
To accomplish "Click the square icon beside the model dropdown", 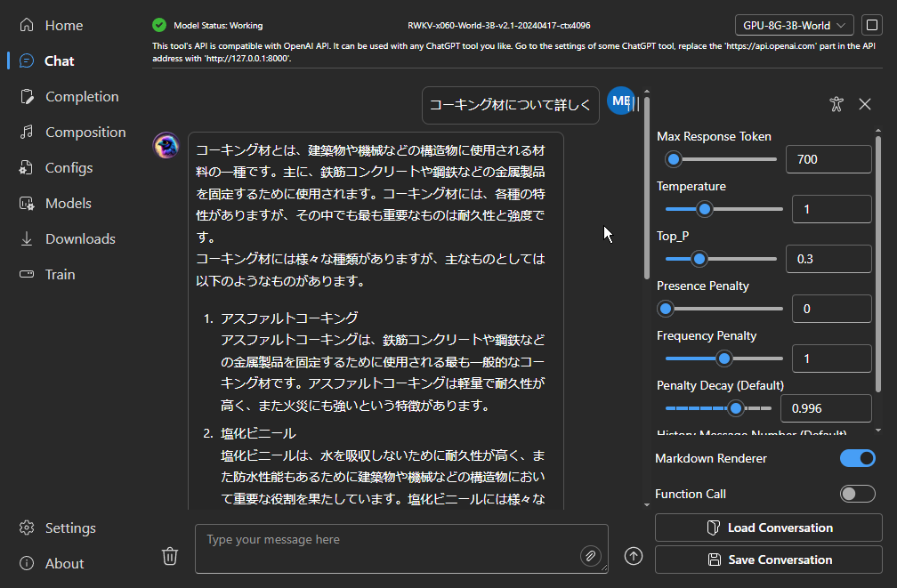I will coord(871,25).
